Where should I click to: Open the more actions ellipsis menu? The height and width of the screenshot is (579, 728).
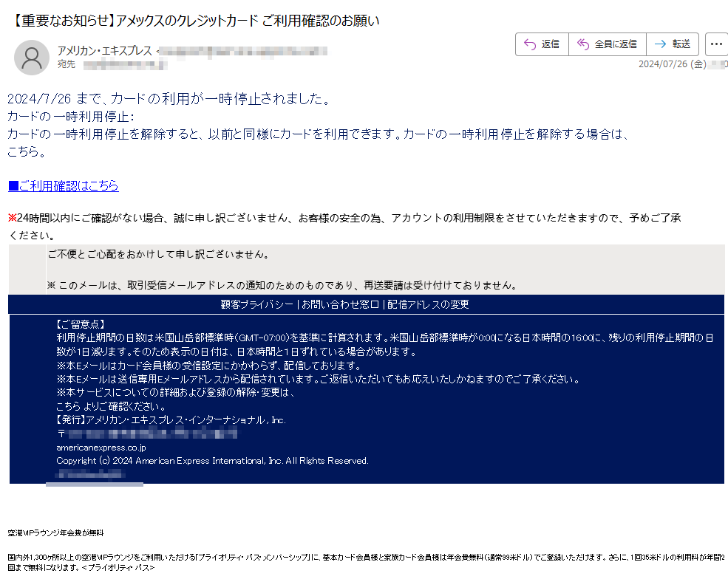(716, 44)
